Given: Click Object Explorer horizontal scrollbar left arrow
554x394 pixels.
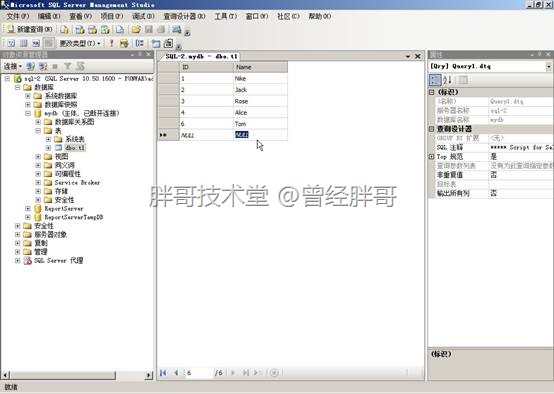Looking at the screenshot, I should tap(6, 375).
